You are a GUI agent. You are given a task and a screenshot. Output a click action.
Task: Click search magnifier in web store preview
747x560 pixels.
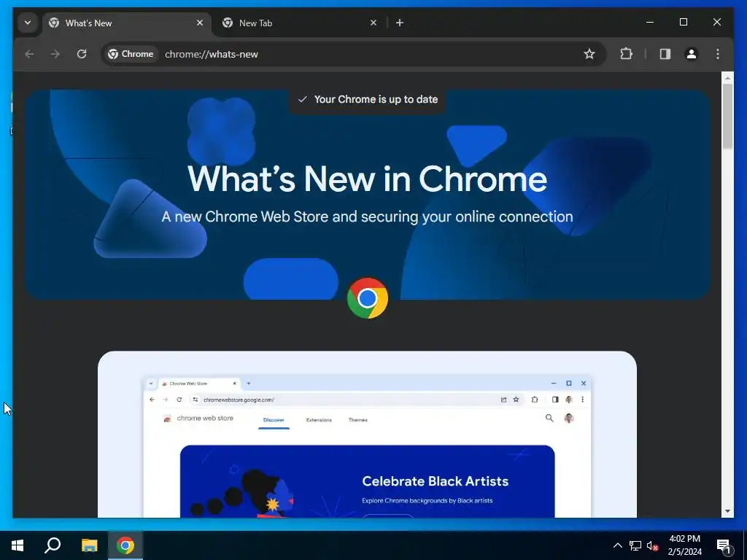coord(549,418)
